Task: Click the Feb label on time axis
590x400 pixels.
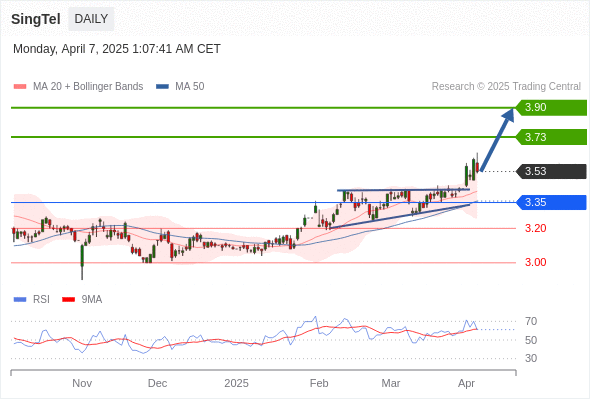Action: (x=319, y=383)
